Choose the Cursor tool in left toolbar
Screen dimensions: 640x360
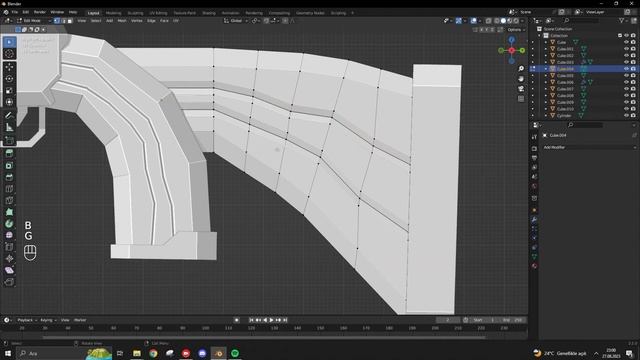click(9, 53)
